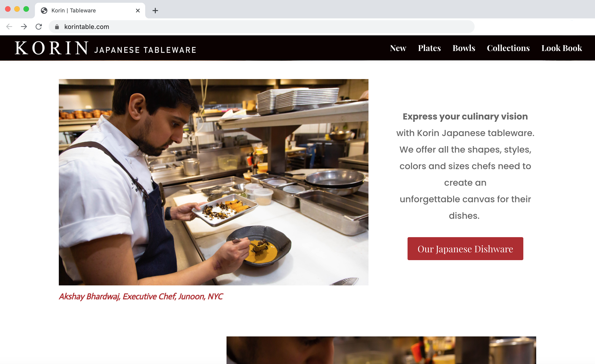Click the Akshay Bhardwaj, Executive Chef caption

(x=141, y=296)
